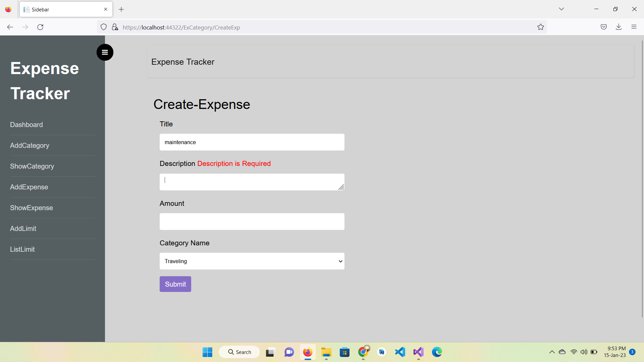644x362 pixels.
Task: Open Visual Studio Code from the taskbar
Action: point(400,352)
